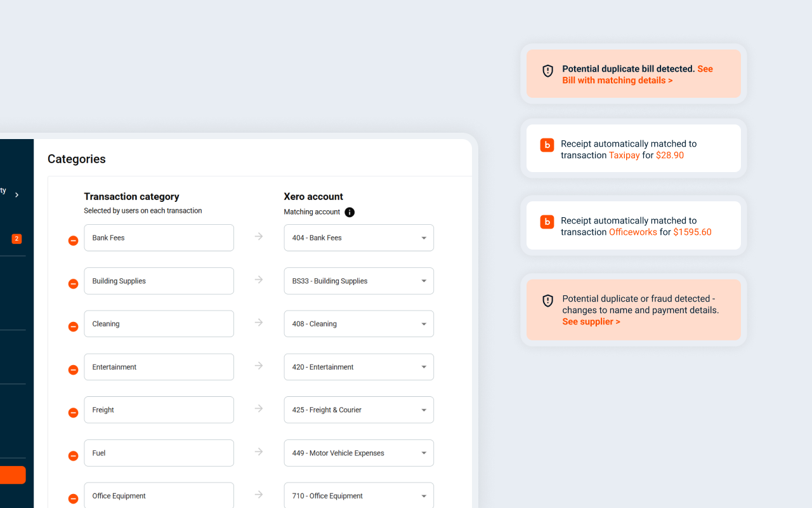Click the Building Supplies category field
The width and height of the screenshot is (812, 508).
[x=159, y=281]
